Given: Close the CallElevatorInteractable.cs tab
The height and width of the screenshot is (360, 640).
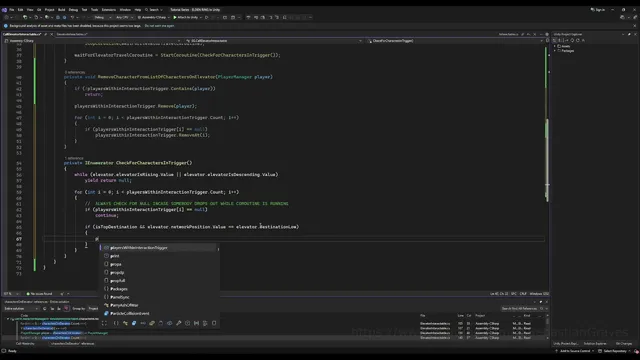Looking at the screenshot, I should tap(51, 34).
